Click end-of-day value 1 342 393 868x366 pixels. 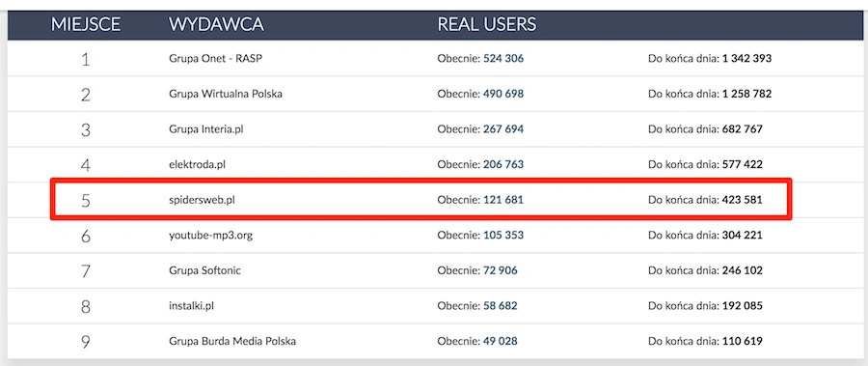tap(746, 59)
